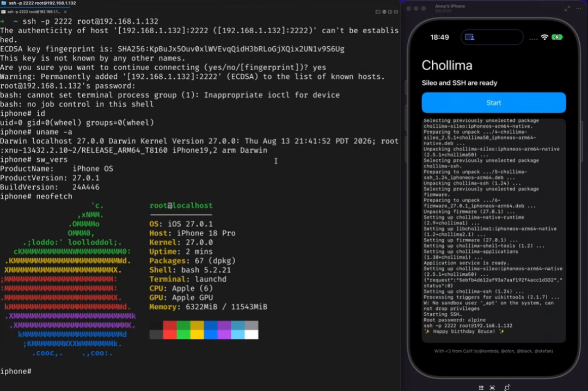Click the "Shell: bash 5.2.21" line
The width and height of the screenshot is (588, 391).
click(x=190, y=270)
